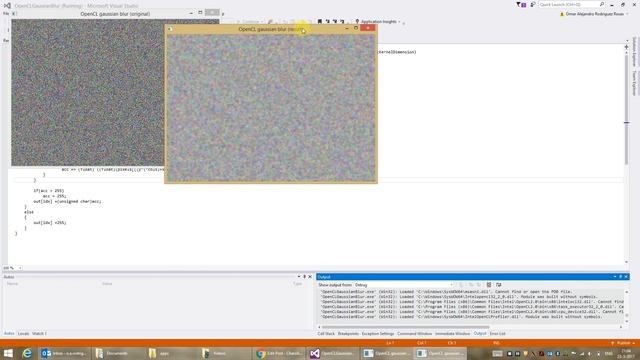
Task: Click the touch keyboard tray icon
Action: click(x=497, y=353)
